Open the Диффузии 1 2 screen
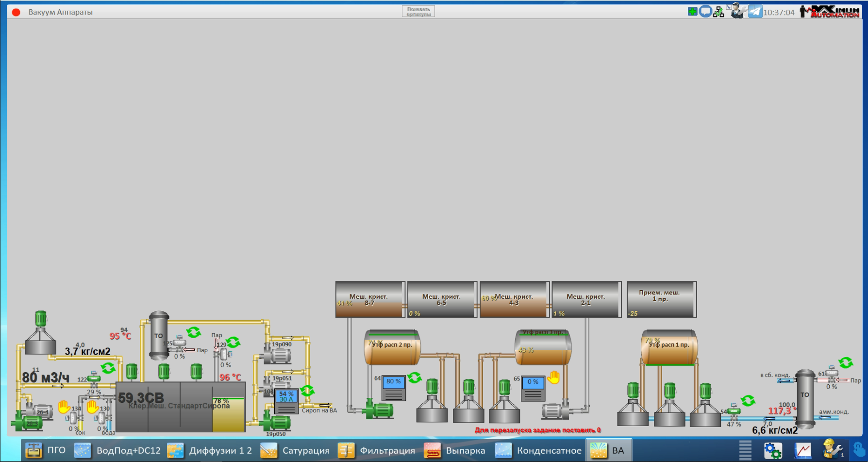Screen dimensions: 868x462 [x=210, y=450]
